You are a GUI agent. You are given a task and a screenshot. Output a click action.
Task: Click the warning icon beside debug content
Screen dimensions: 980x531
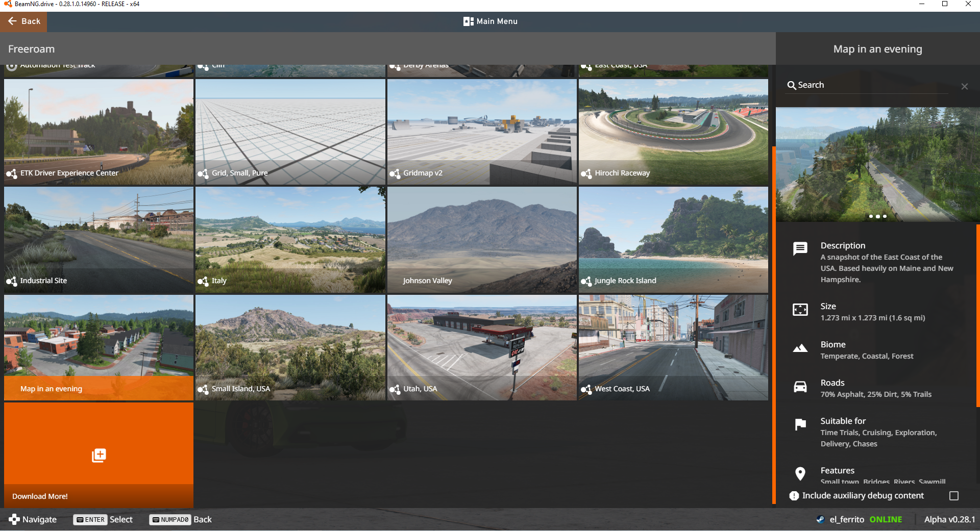794,496
